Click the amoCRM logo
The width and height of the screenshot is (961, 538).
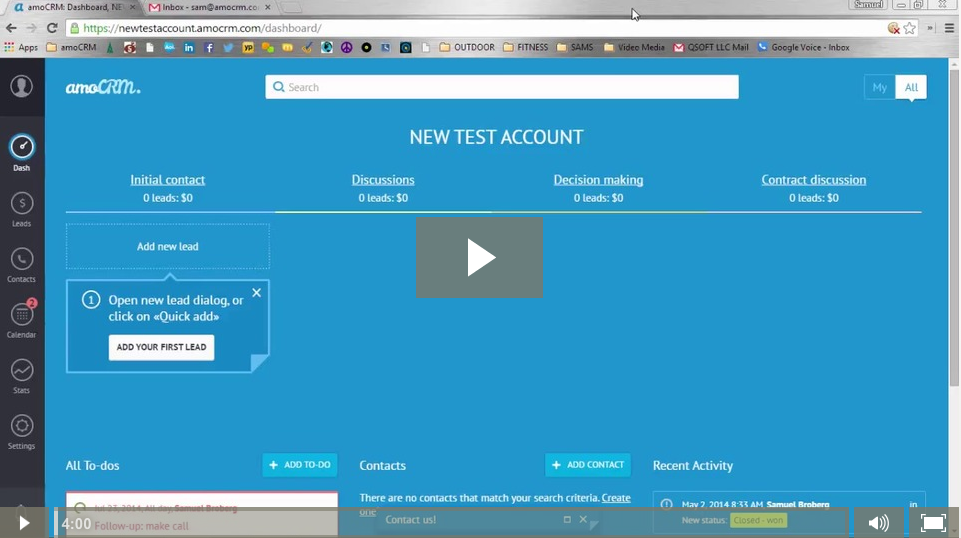(103, 88)
